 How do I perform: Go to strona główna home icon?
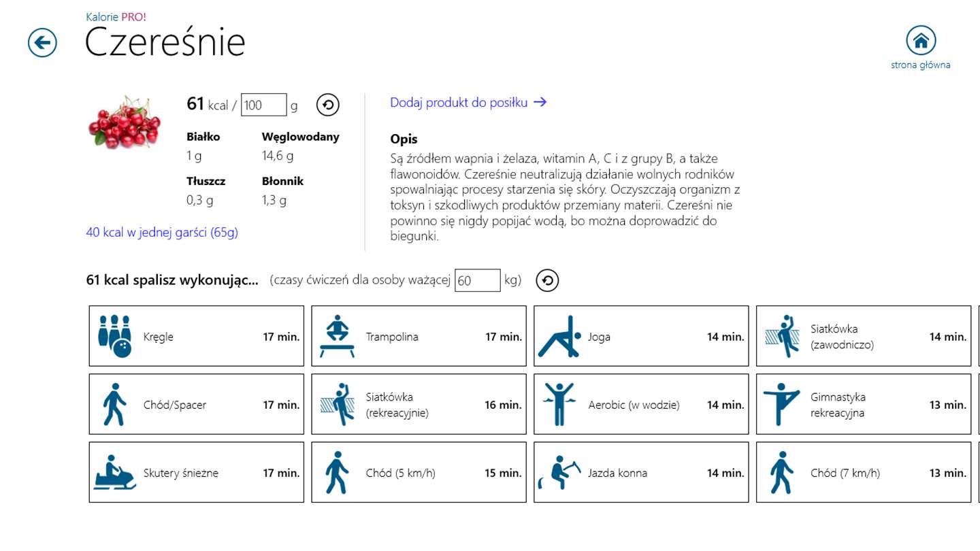pos(920,41)
